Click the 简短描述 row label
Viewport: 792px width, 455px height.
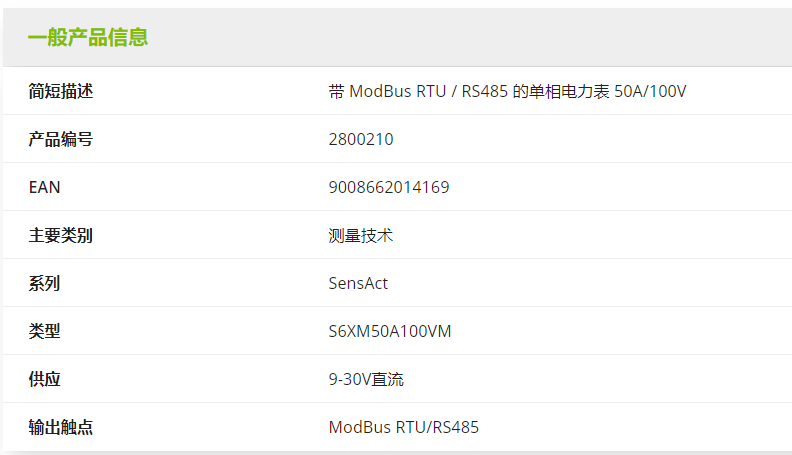(x=61, y=91)
